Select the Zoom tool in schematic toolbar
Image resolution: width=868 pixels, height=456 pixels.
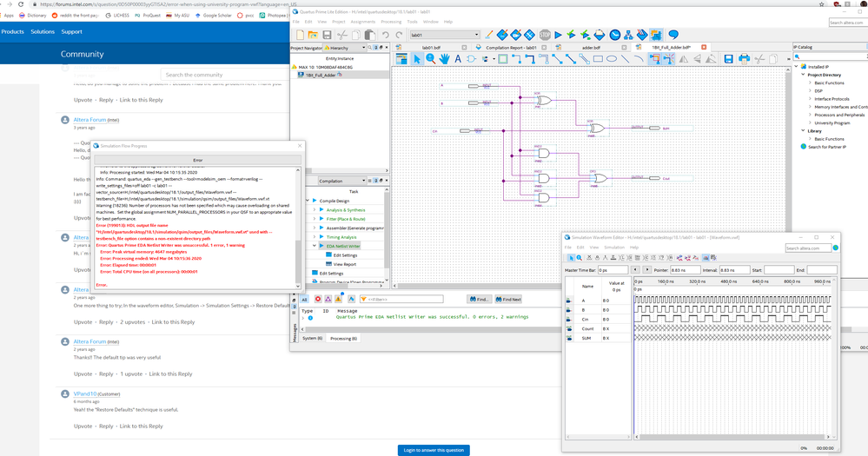click(x=430, y=59)
